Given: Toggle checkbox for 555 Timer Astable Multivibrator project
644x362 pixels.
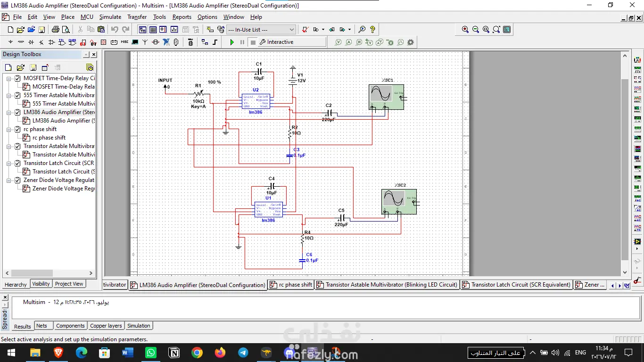Looking at the screenshot, I should click(x=18, y=95).
